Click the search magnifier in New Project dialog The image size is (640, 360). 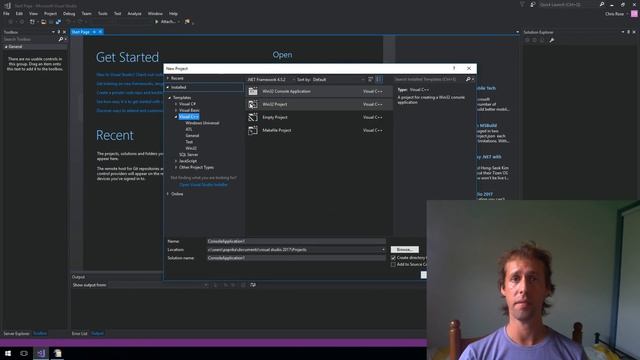[468, 79]
